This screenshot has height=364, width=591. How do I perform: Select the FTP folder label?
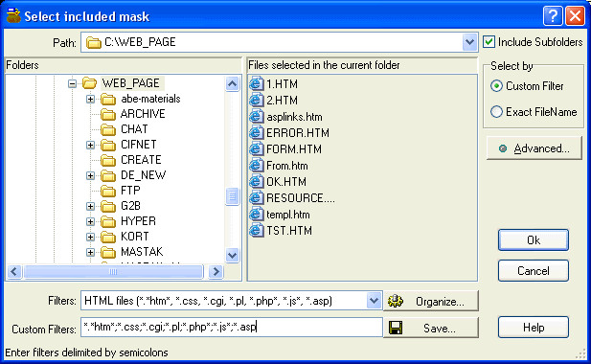click(130, 191)
